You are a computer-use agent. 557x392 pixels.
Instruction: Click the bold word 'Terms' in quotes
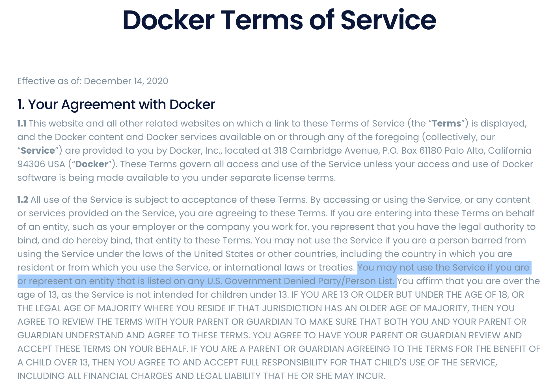point(446,123)
